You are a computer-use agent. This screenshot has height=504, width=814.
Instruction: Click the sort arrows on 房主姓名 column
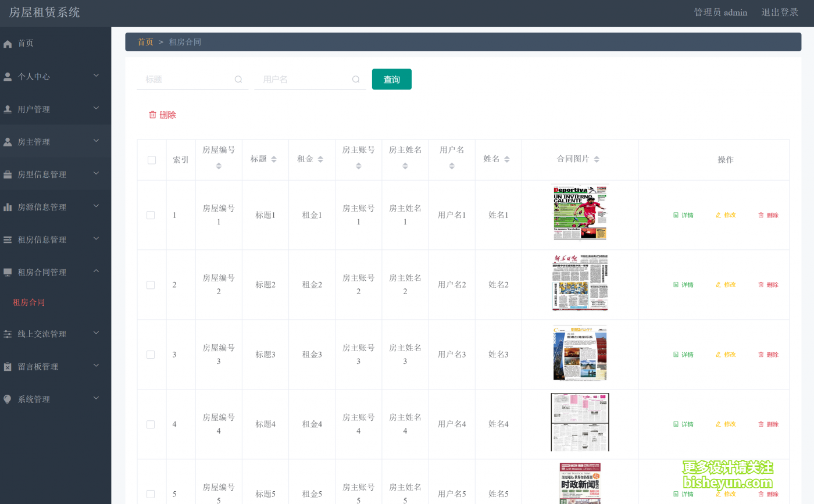405,166
